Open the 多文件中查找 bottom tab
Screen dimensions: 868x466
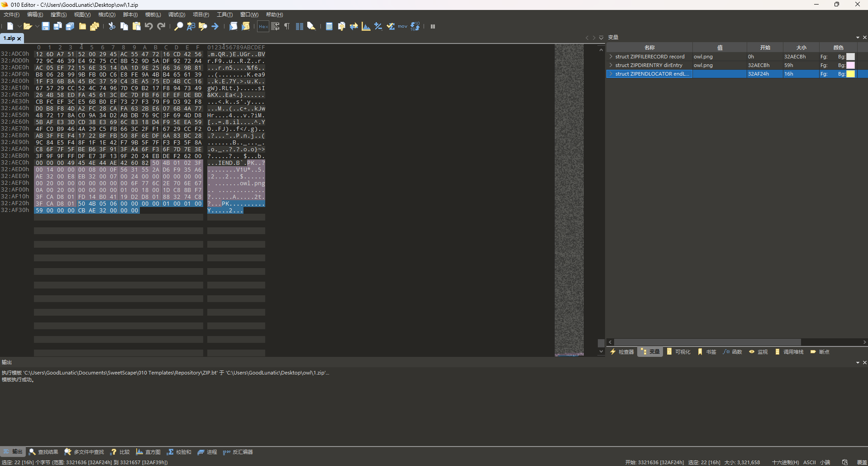click(84, 452)
